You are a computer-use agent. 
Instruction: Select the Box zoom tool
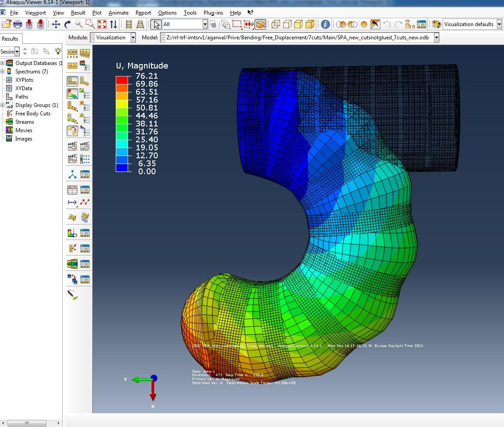point(90,24)
